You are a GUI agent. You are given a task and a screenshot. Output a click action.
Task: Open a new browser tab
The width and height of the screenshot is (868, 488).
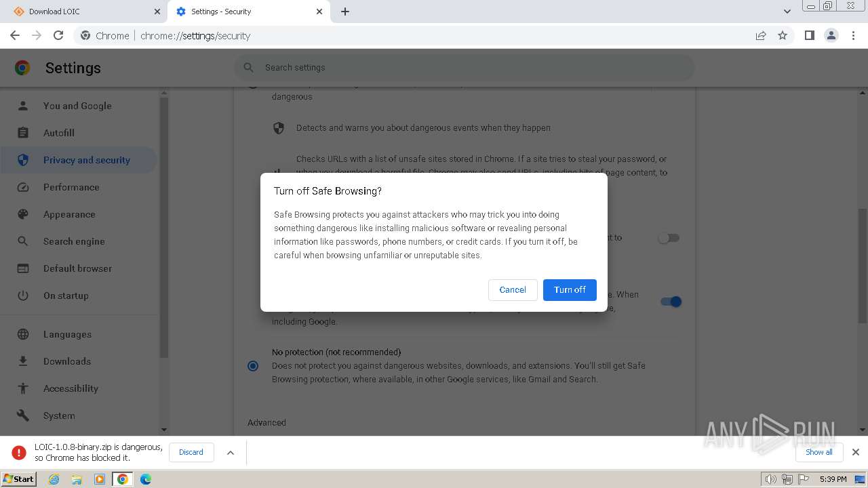pos(345,12)
